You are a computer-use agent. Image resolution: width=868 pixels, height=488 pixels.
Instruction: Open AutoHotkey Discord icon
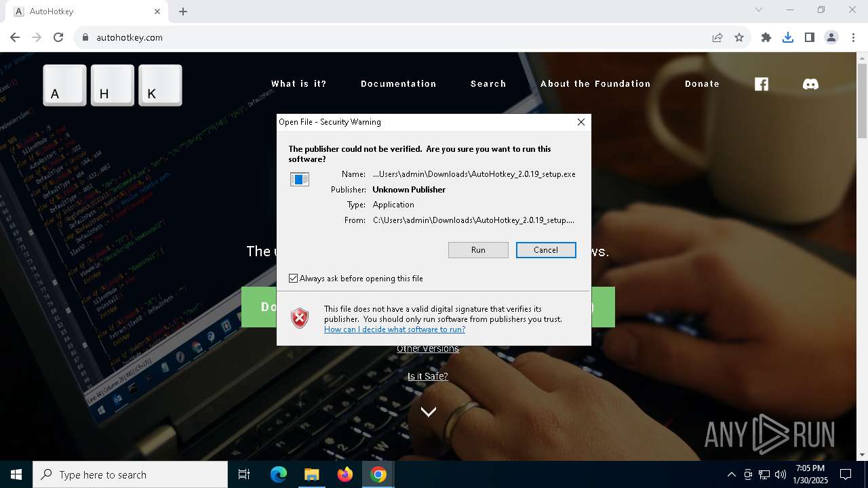(810, 84)
